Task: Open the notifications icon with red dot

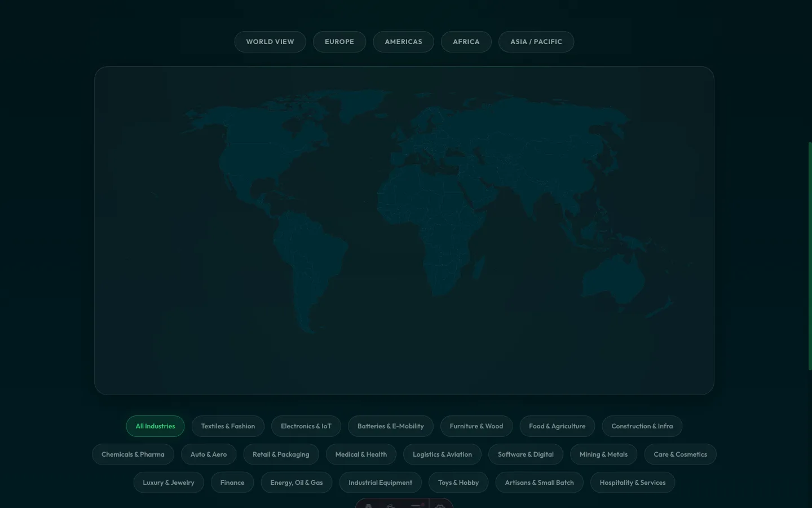Action: pyautogui.click(x=418, y=506)
